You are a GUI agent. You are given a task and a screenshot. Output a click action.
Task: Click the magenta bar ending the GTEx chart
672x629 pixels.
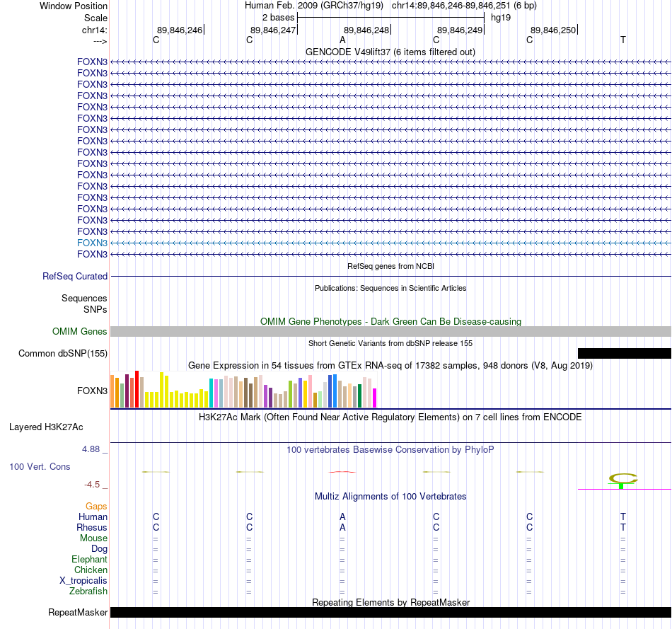pyautogui.click(x=375, y=398)
